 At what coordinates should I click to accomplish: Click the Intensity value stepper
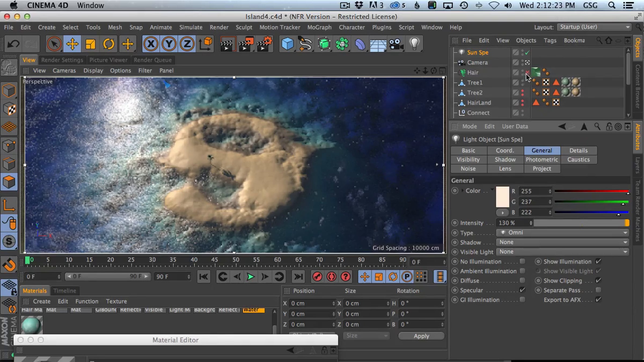[x=531, y=223]
